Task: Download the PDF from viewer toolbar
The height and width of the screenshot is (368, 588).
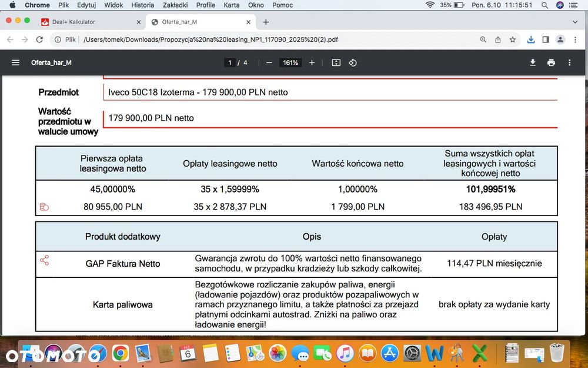Action: click(x=533, y=63)
